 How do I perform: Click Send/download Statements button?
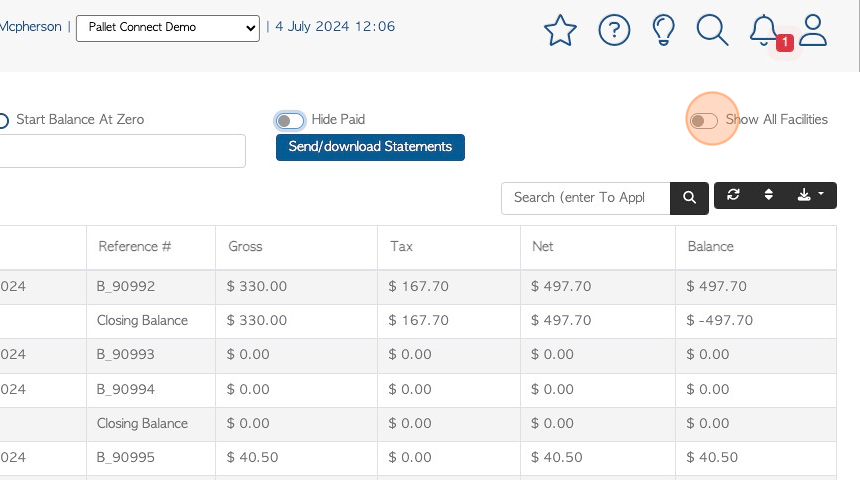pyautogui.click(x=370, y=147)
